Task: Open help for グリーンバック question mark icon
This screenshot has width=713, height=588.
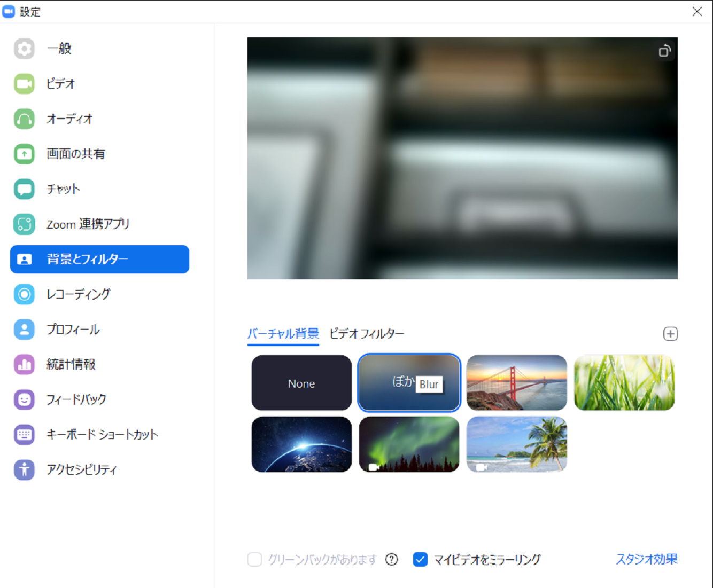Action: [392, 559]
